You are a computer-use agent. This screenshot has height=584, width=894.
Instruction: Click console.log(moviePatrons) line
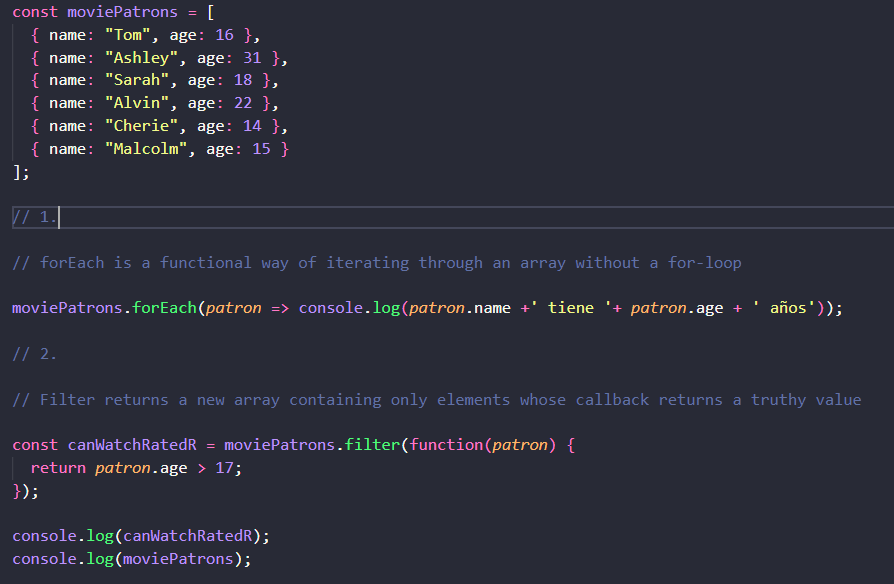pyautogui.click(x=132, y=559)
